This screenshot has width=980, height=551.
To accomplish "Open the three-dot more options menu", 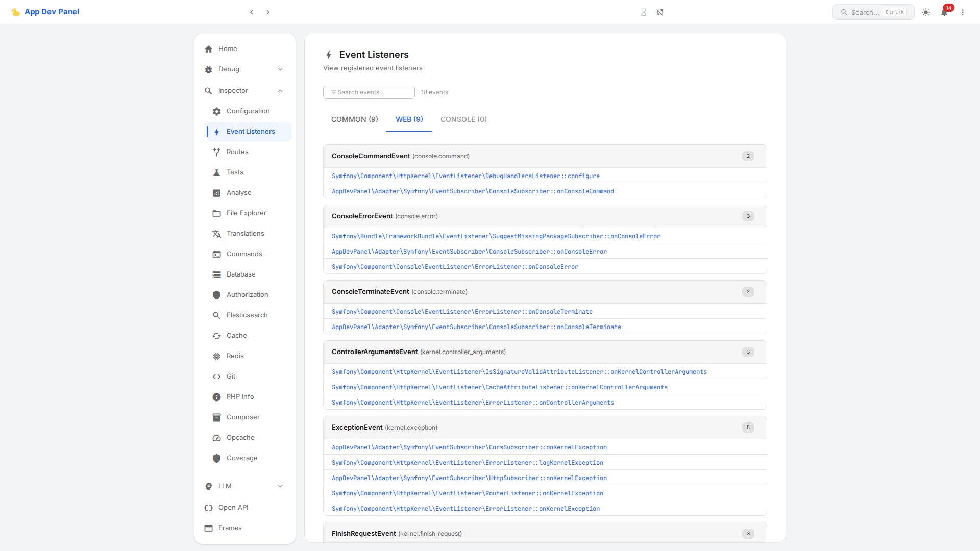I will point(963,12).
